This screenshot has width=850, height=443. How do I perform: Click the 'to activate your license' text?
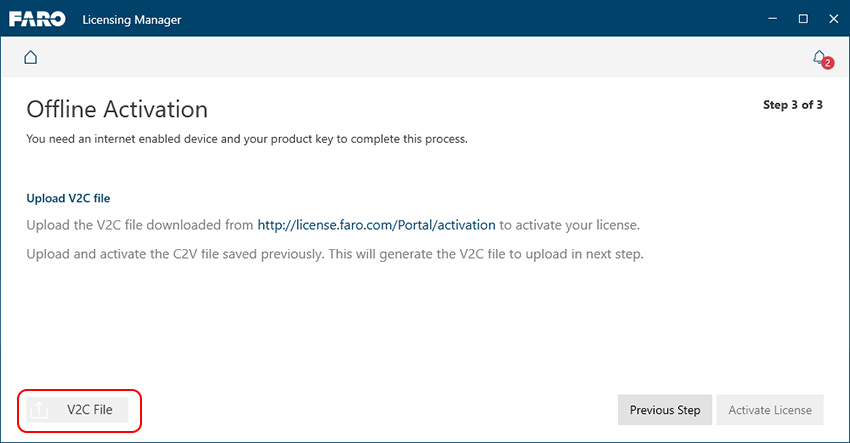tap(569, 225)
